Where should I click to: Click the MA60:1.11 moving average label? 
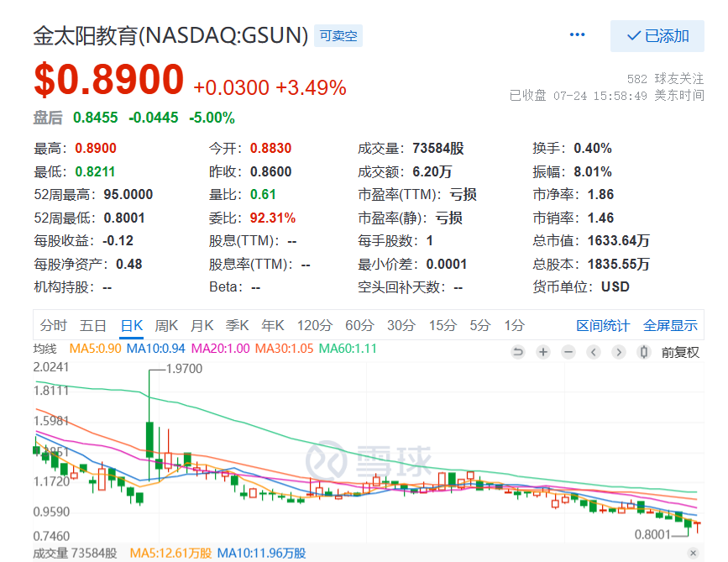tap(348, 349)
